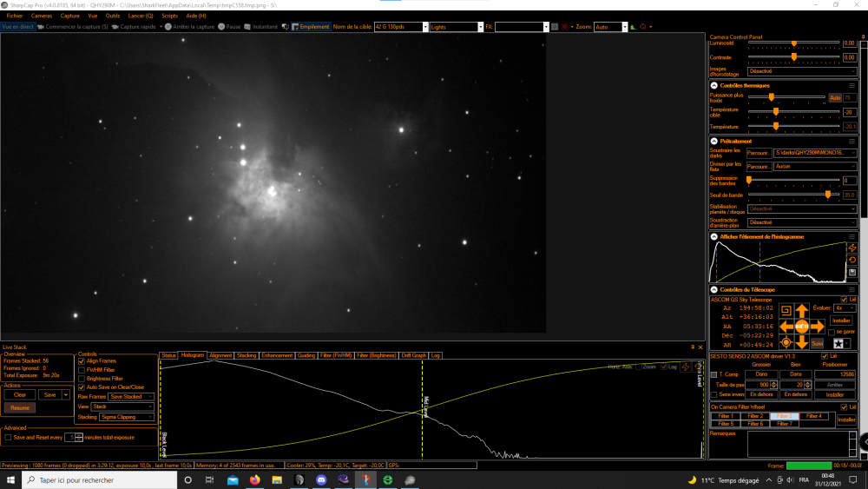Screen dimensions: 868x489
Task: Slew telescope left with the left arrow
Action: click(x=786, y=327)
